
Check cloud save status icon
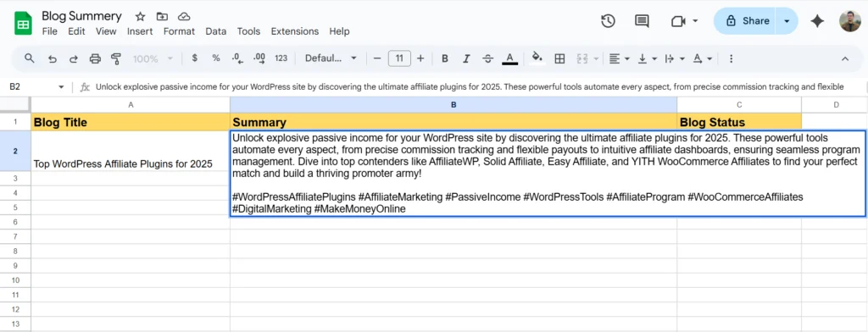click(184, 17)
